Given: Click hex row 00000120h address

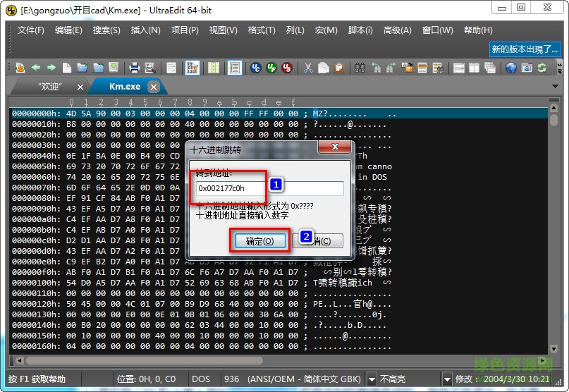Looking at the screenshot, I should point(36,304).
